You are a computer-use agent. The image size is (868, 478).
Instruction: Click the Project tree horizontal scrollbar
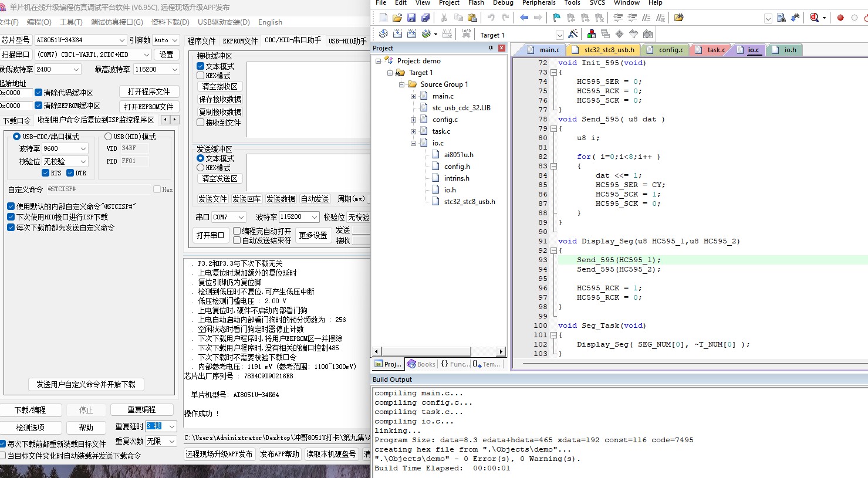439,351
